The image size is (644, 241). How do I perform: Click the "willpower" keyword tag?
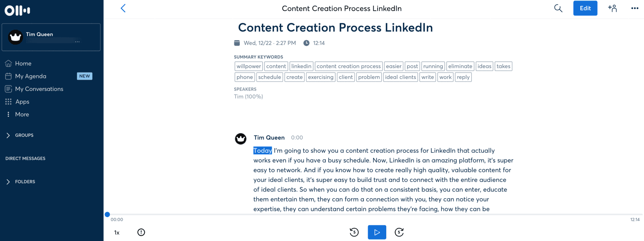click(249, 66)
